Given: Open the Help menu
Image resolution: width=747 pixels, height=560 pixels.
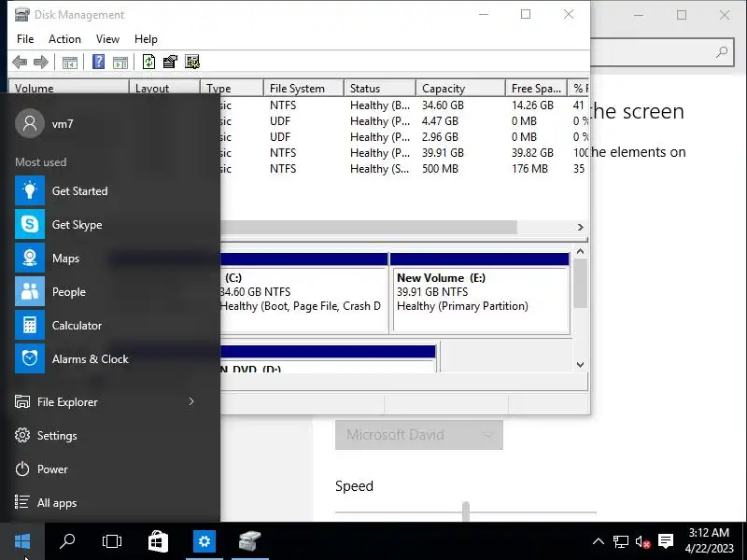Looking at the screenshot, I should (146, 39).
